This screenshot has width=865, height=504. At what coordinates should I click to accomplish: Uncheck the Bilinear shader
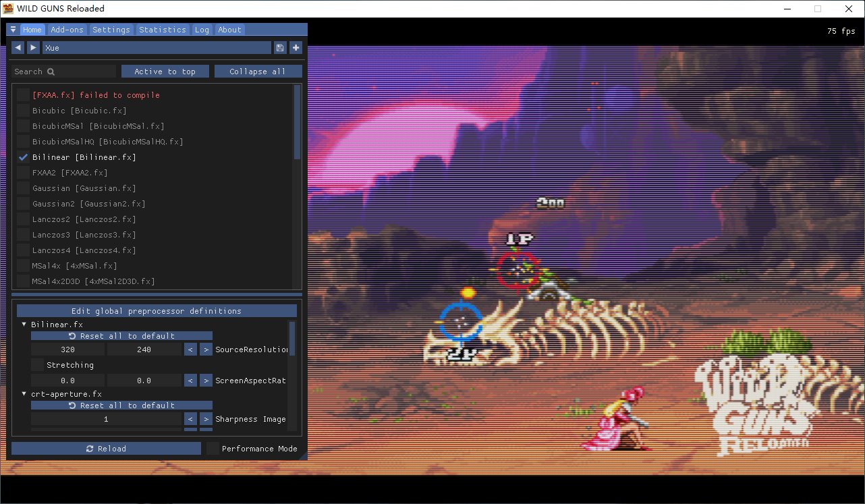[23, 157]
